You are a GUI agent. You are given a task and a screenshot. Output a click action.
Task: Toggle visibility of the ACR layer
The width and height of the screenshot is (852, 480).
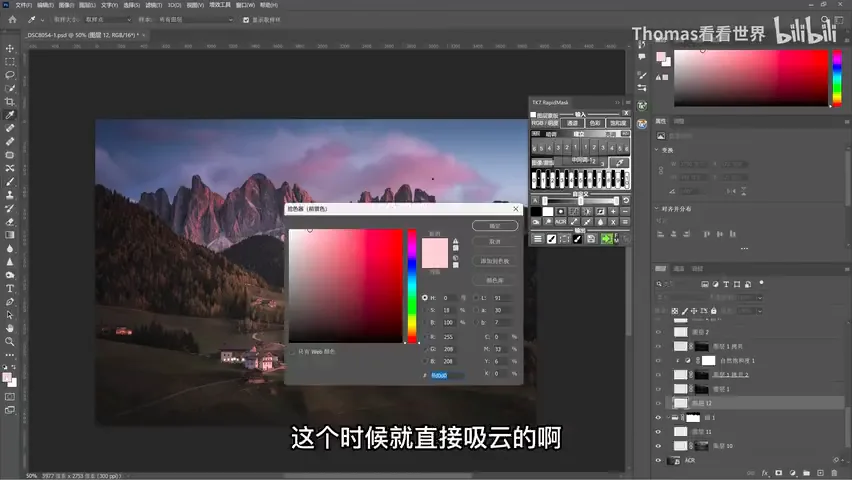coord(659,460)
